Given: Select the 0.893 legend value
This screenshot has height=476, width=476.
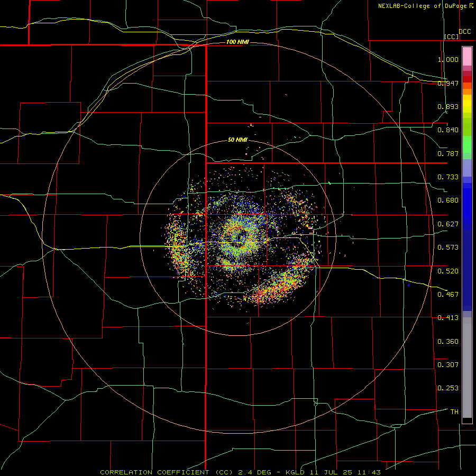Looking at the screenshot, I should [448, 106].
